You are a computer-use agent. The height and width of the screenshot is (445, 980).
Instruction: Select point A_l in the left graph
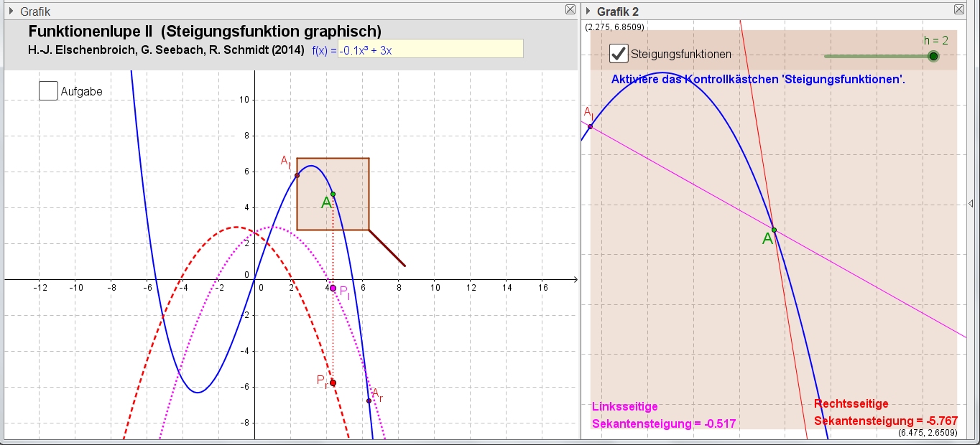point(297,175)
